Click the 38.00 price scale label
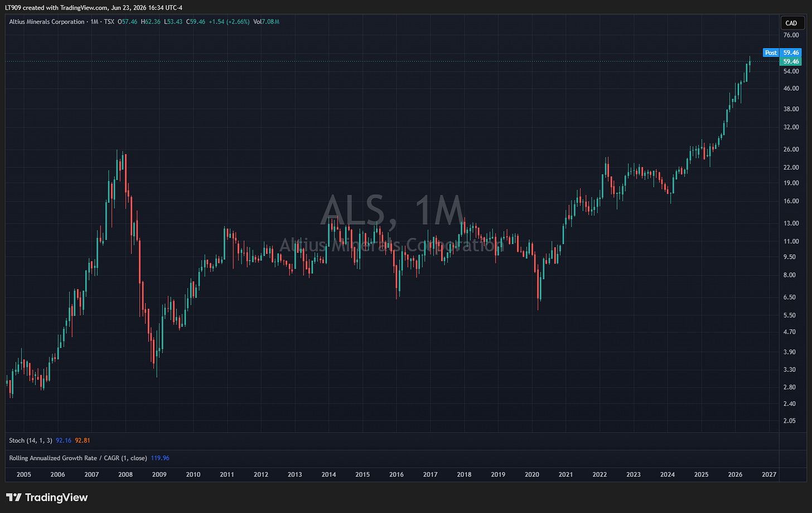Screen dimensions: 812x513 [x=791, y=109]
